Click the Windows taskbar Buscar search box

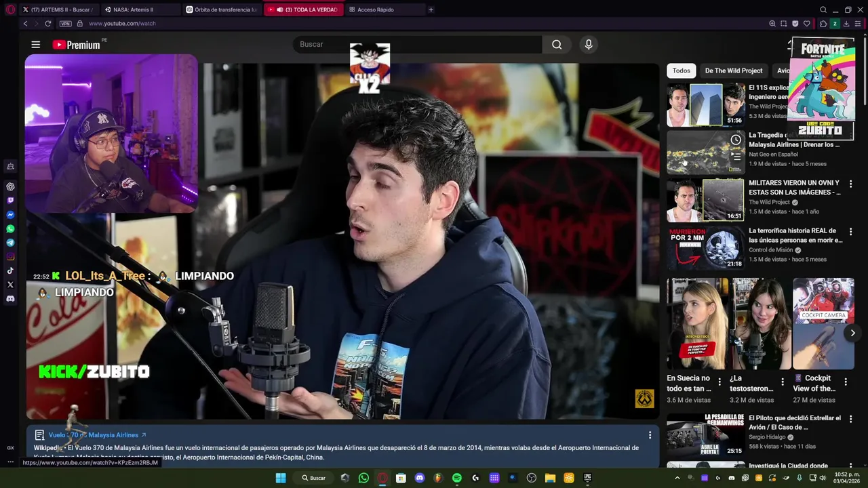(315, 478)
